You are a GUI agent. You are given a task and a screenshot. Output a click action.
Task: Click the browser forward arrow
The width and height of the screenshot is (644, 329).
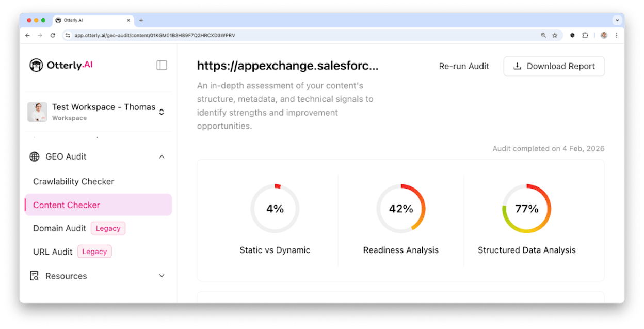coord(40,35)
